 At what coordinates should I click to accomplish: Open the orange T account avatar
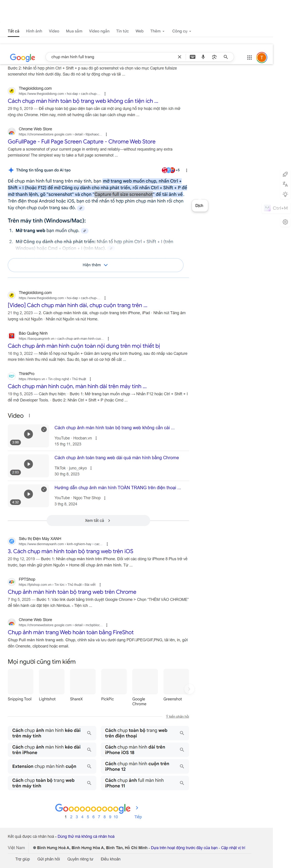point(262,58)
